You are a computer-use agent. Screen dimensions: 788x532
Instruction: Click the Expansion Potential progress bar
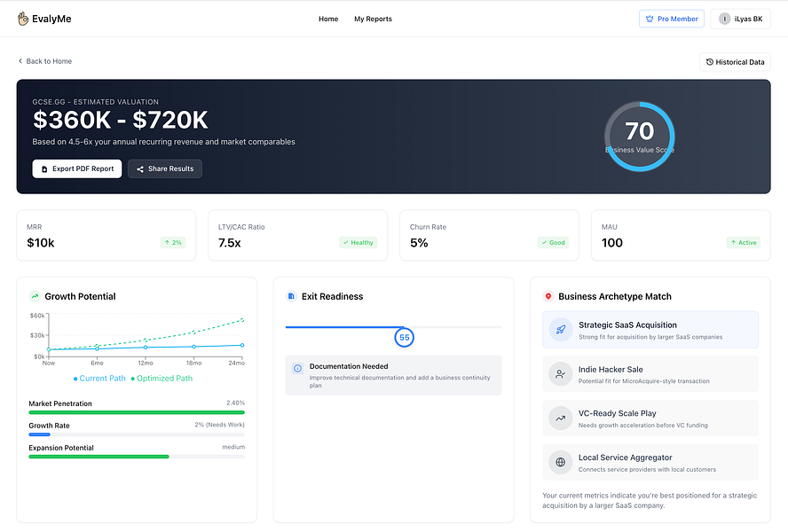[x=137, y=457]
